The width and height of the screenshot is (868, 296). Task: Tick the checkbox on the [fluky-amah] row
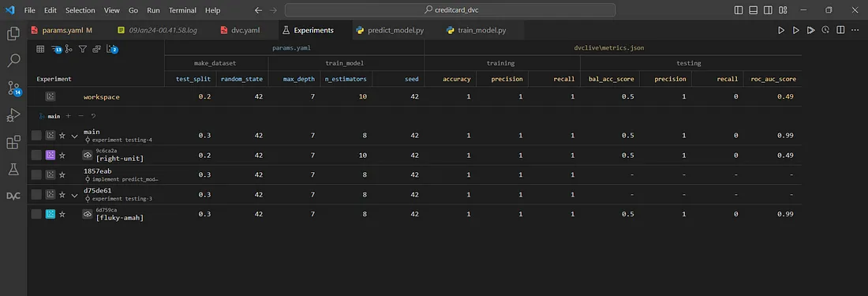click(36, 214)
